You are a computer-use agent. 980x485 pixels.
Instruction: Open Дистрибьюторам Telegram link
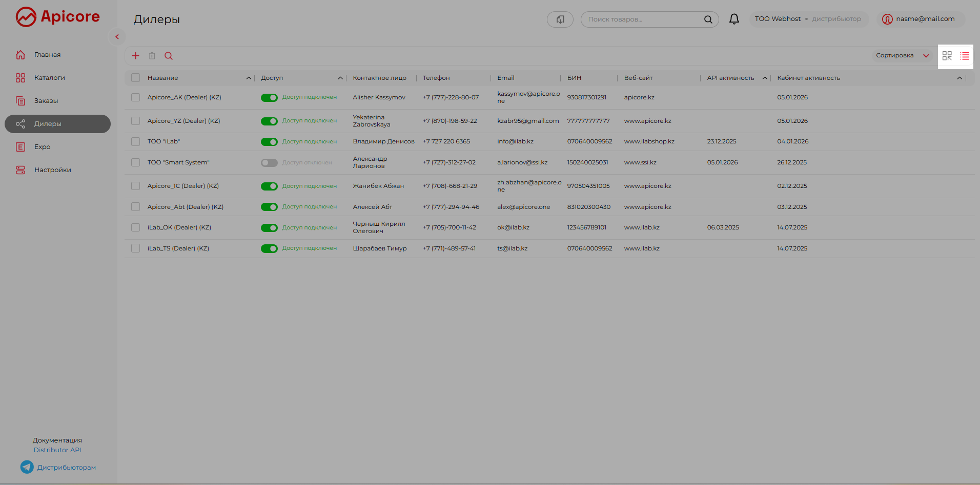[66, 468]
